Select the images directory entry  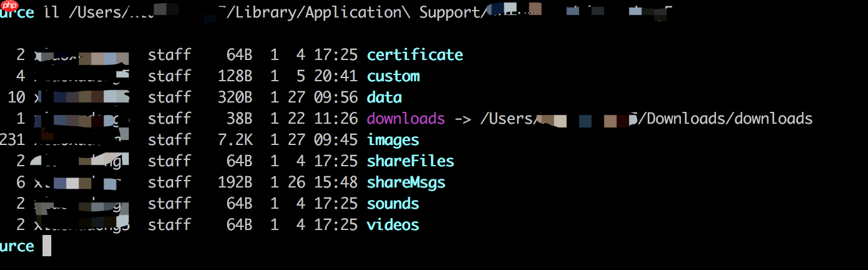[x=393, y=140]
